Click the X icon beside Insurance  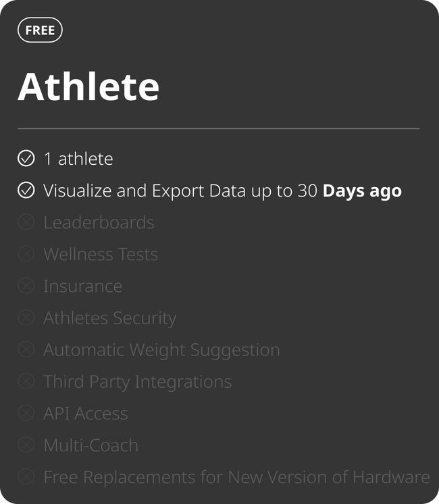(26, 286)
